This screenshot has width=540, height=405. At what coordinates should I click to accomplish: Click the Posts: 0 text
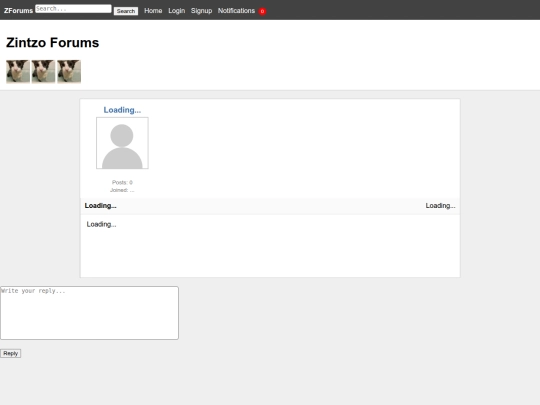pyautogui.click(x=122, y=182)
